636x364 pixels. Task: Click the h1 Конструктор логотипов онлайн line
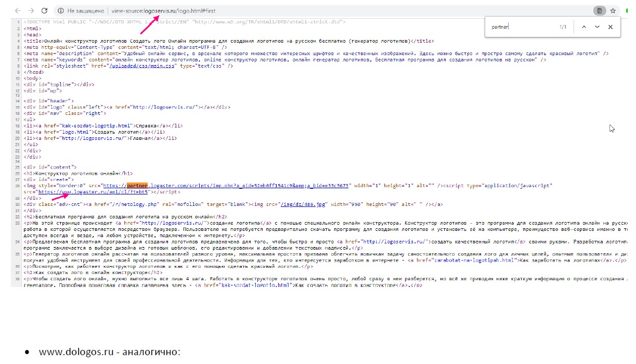click(x=79, y=173)
